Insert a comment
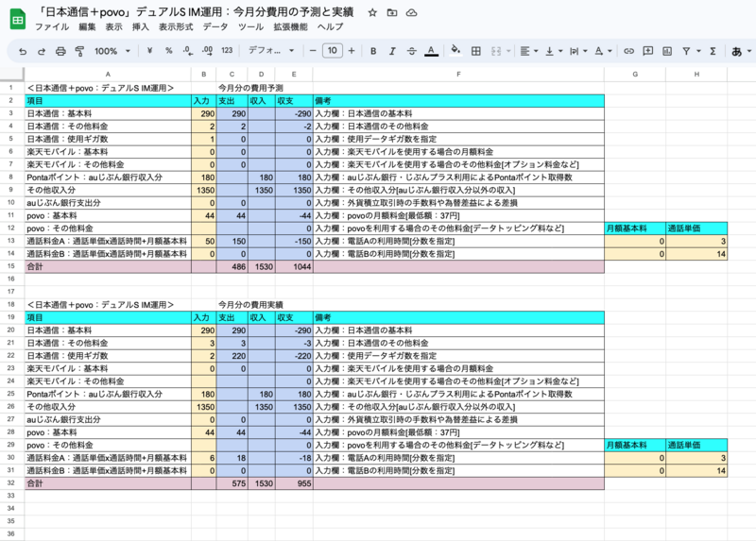This screenshot has width=756, height=541. tap(648, 51)
